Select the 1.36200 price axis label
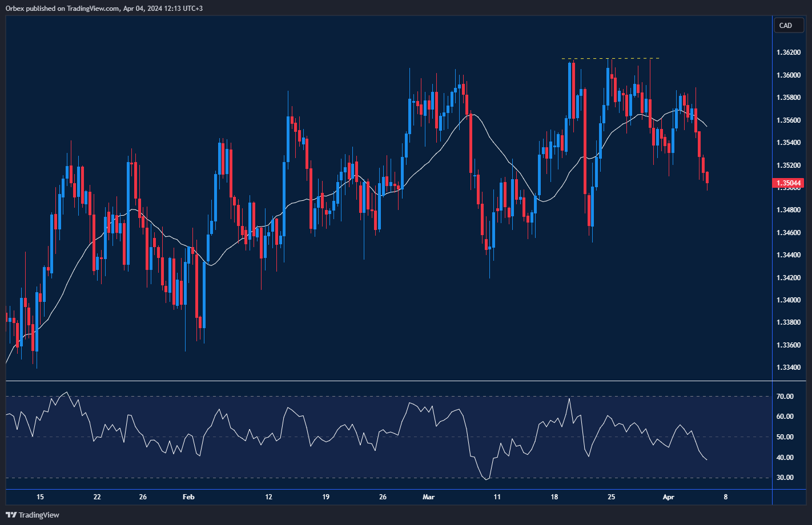The width and height of the screenshot is (812, 525). 788,52
